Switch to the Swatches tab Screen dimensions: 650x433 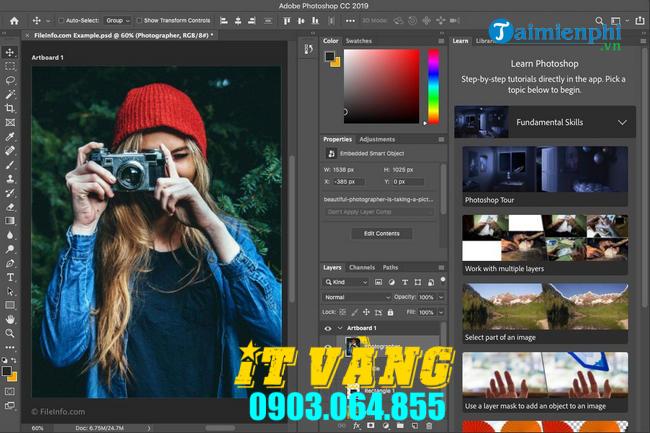359,41
